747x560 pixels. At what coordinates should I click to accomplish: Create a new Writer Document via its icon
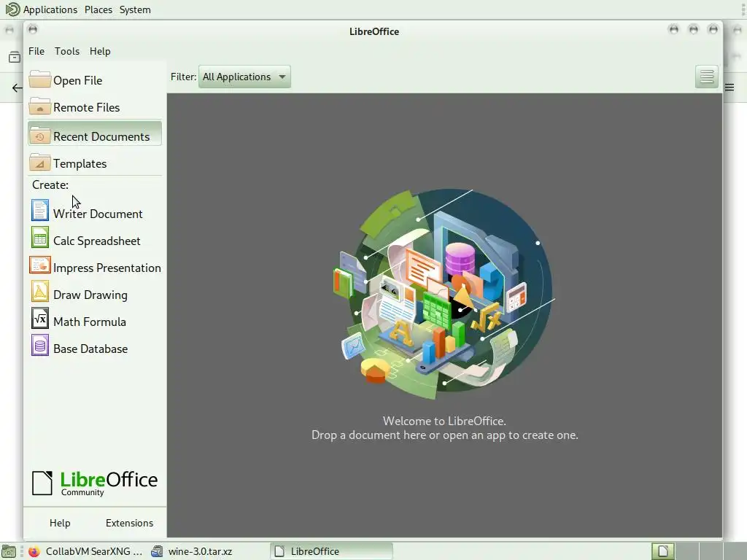click(x=40, y=210)
